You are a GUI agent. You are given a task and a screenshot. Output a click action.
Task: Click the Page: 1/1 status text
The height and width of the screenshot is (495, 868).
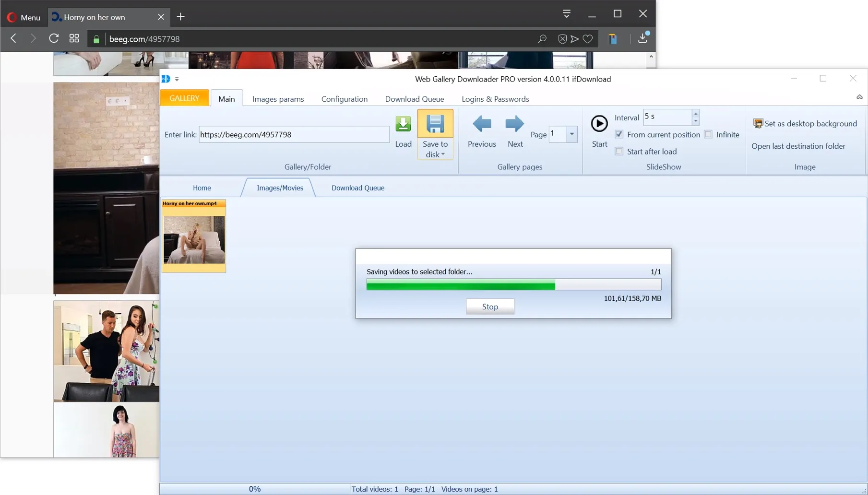click(x=419, y=489)
